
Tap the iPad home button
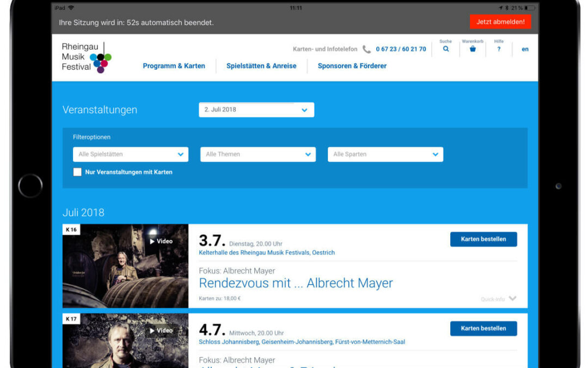click(x=30, y=185)
